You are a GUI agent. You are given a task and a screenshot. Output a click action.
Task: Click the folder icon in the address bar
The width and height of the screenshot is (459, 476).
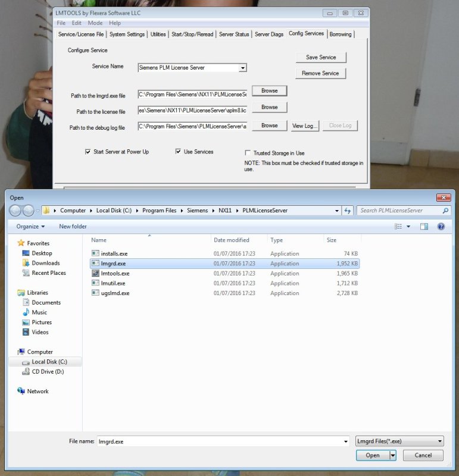46,211
